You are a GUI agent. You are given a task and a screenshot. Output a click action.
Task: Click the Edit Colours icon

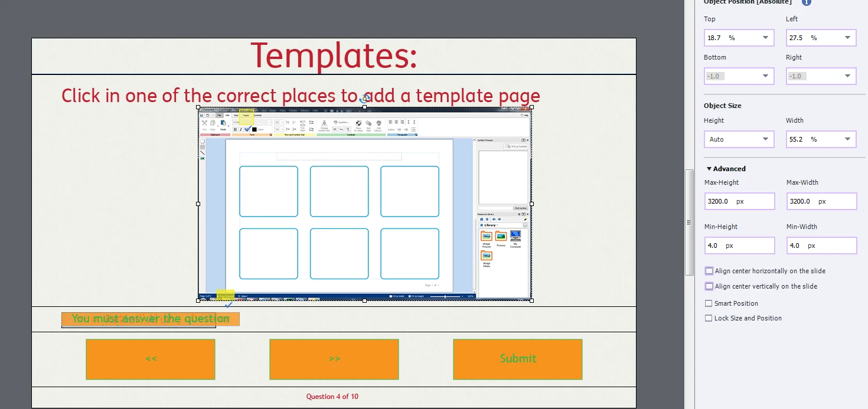click(378, 123)
